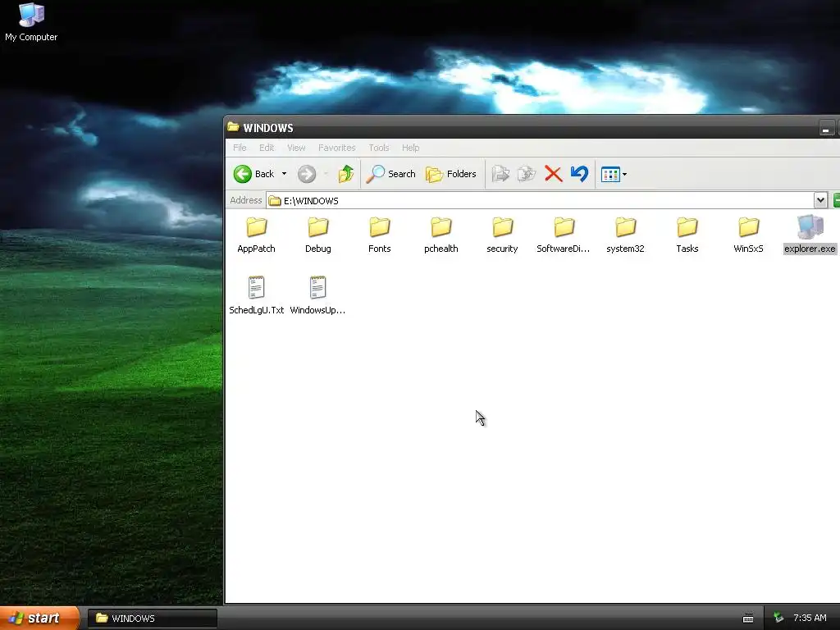Click the green Go button beside address
Image resolution: width=840 pixels, height=630 pixels.
836,201
